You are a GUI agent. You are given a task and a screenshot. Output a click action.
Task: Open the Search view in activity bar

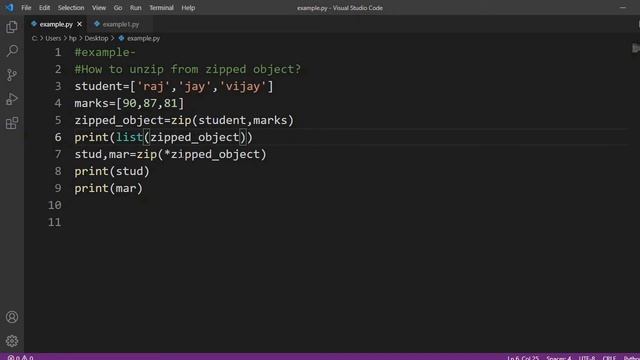coord(12,51)
